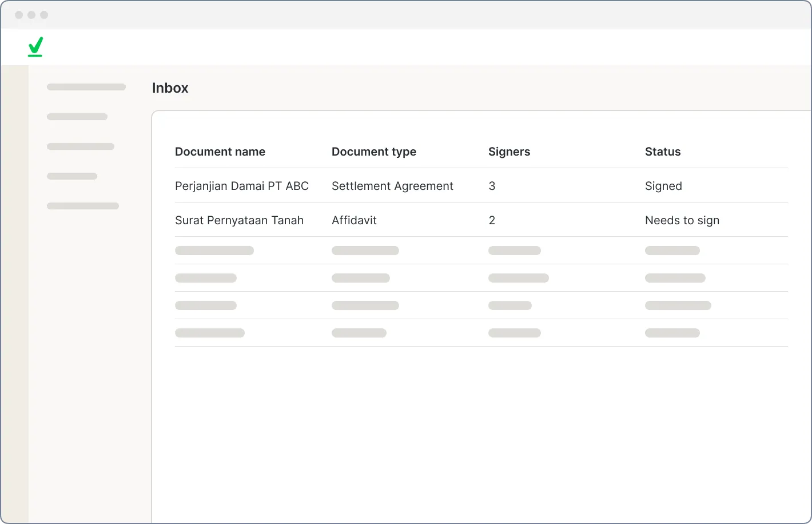Select the Document name column header

click(220, 152)
